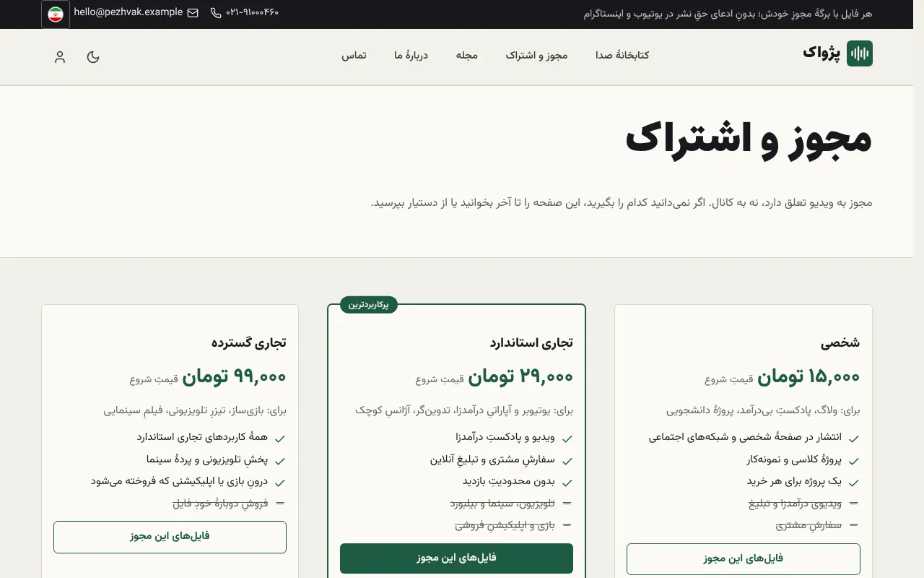Screen dimensions: 924x578
Task: Click the '۱۵,۰۰۰ تومان' price
Action: point(808,377)
